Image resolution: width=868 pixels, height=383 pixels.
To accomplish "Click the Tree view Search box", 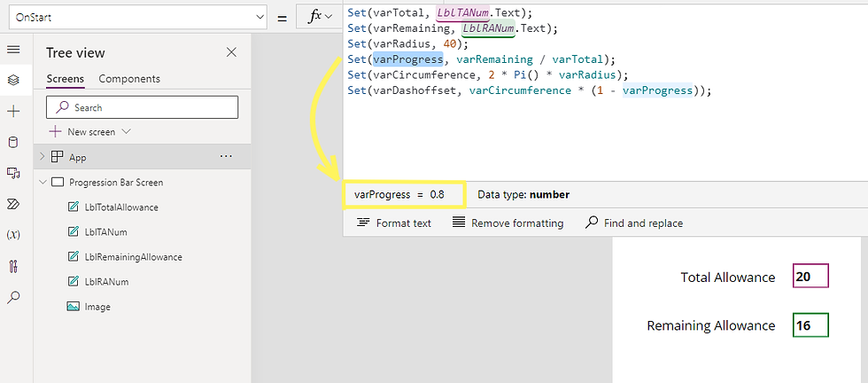I will coord(143,107).
